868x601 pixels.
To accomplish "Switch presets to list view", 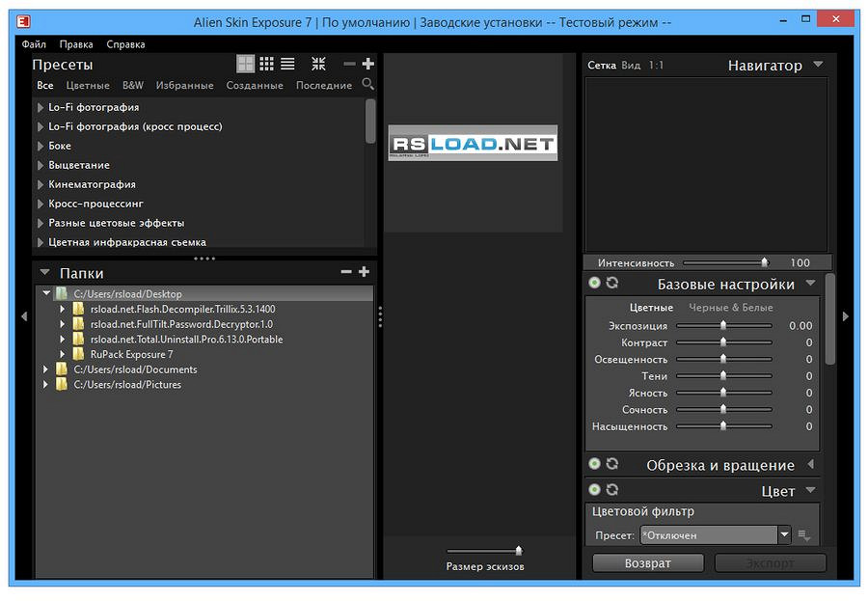I will [x=287, y=64].
